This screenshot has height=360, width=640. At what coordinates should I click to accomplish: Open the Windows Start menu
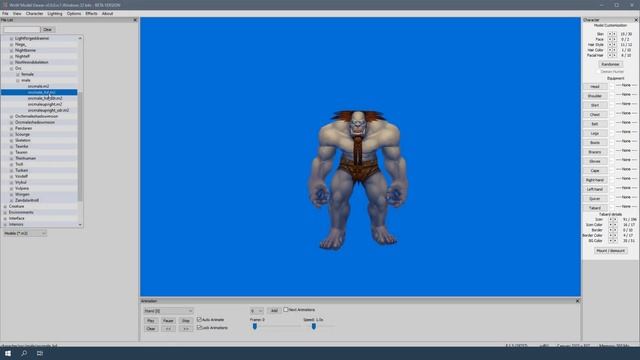coord(8,353)
